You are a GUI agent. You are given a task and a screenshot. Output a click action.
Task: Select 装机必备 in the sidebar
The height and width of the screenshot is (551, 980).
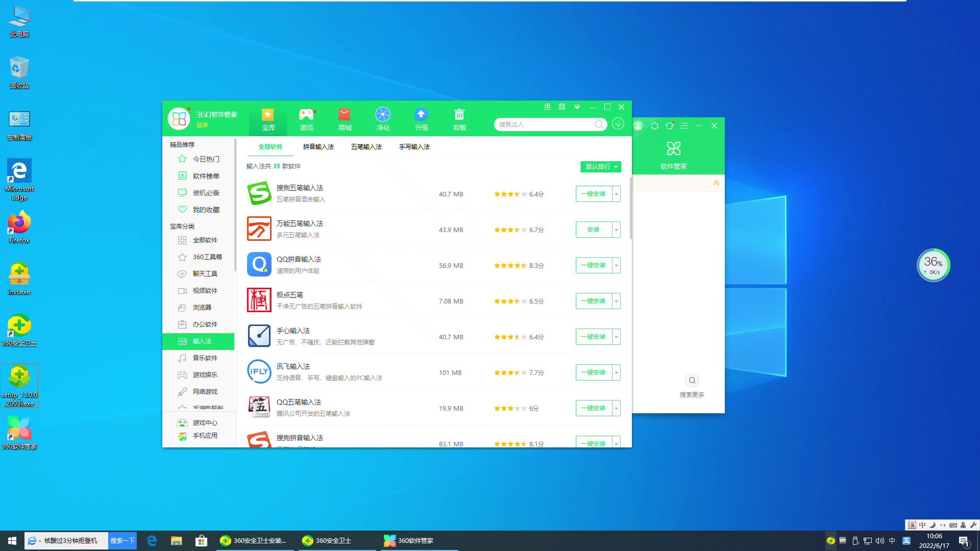point(199,193)
